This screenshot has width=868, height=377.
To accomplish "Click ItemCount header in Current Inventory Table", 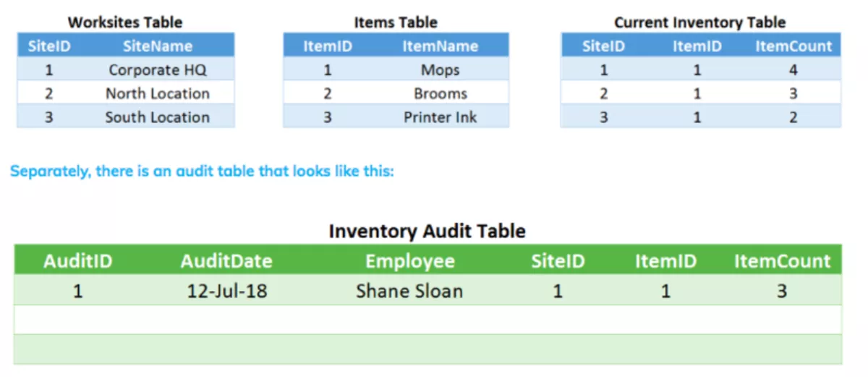I will tap(793, 46).
